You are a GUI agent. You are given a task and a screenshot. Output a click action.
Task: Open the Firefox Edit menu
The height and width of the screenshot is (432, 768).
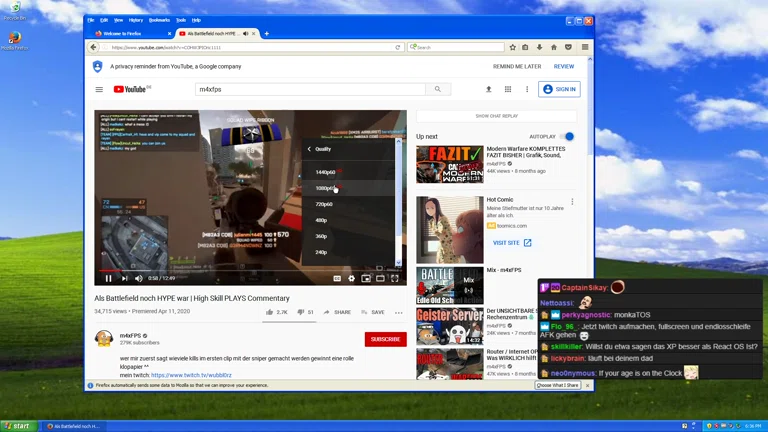104,20
